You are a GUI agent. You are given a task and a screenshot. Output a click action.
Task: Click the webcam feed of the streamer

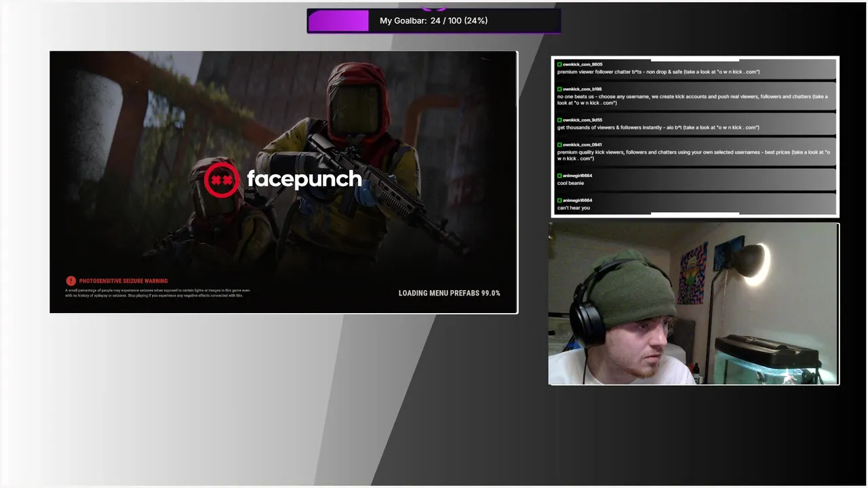pos(694,304)
